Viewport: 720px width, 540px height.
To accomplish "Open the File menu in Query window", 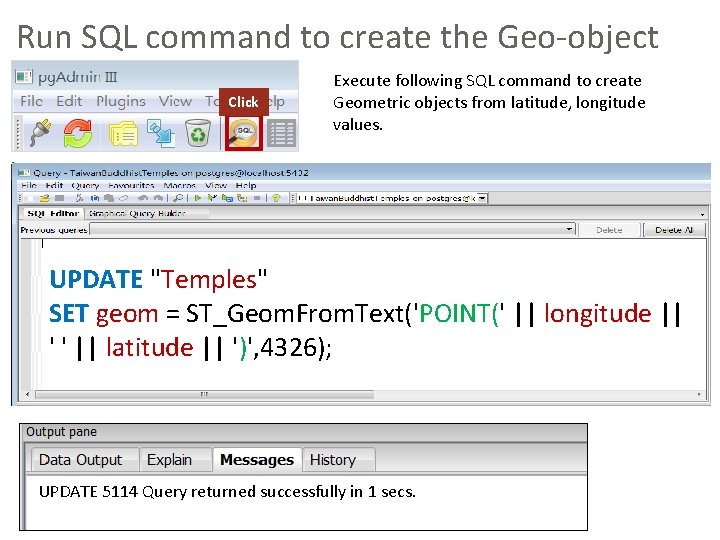I will [29, 186].
